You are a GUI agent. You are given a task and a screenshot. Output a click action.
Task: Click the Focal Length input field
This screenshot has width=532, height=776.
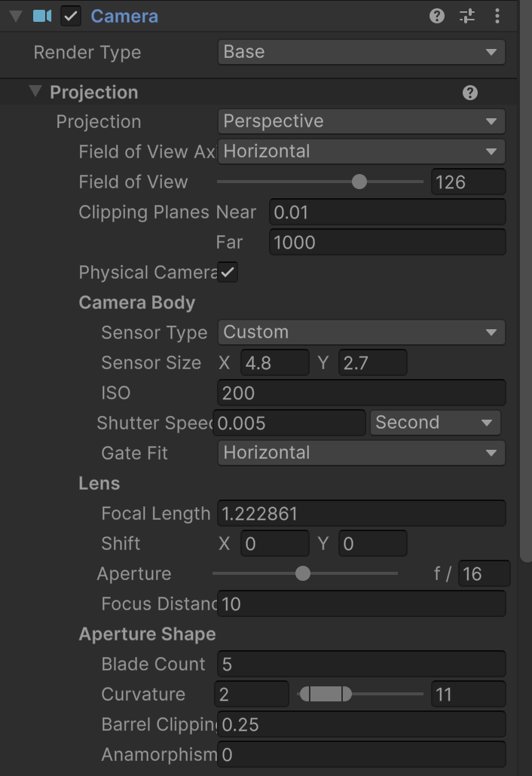pos(361,513)
